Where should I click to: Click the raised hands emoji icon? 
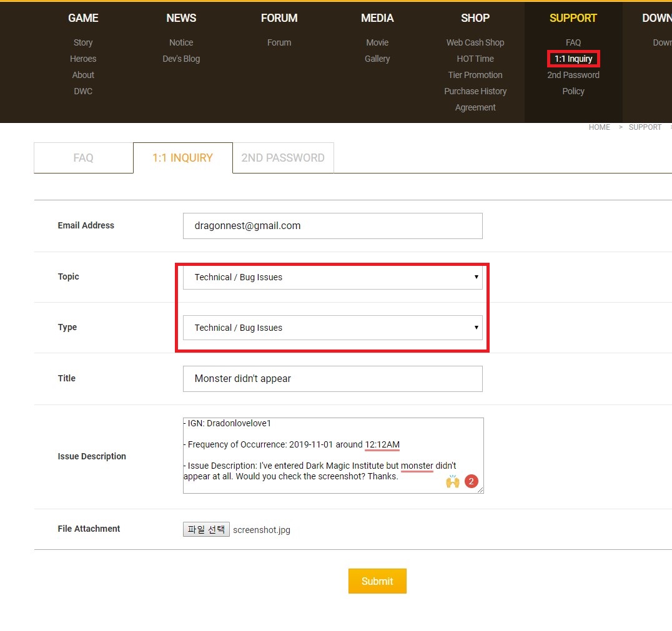coord(452,481)
